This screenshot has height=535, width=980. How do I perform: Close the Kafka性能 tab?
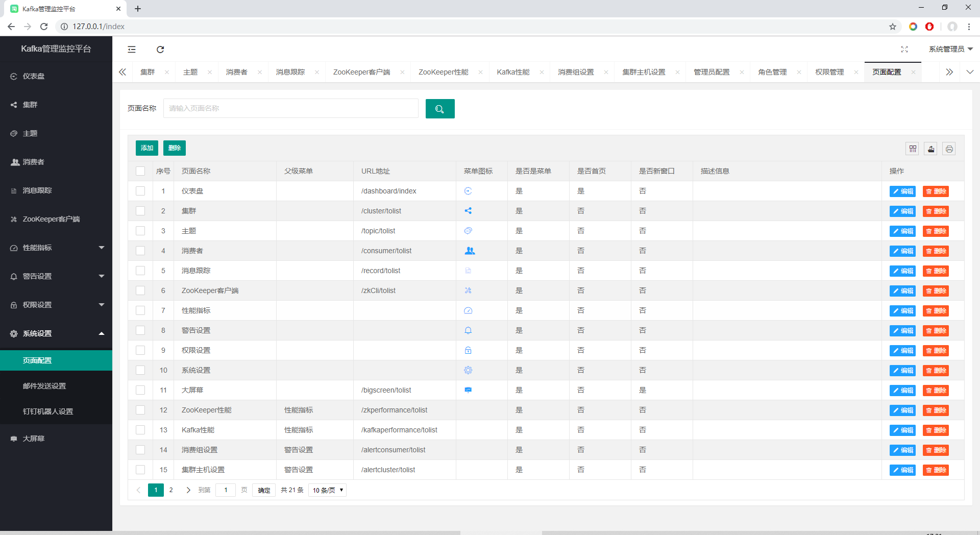[542, 72]
